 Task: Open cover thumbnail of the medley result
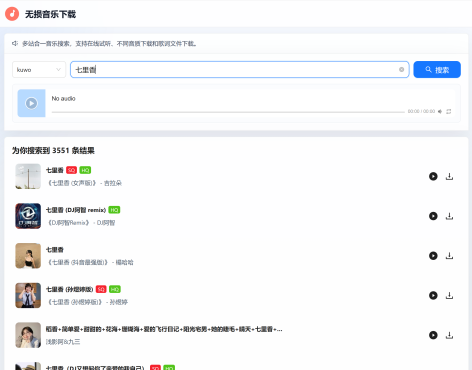(x=28, y=335)
